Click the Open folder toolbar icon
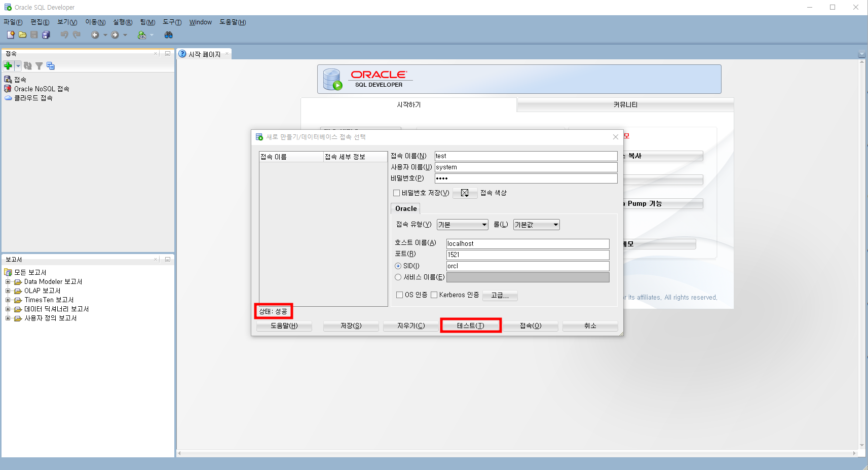The width and height of the screenshot is (868, 470). (22, 34)
